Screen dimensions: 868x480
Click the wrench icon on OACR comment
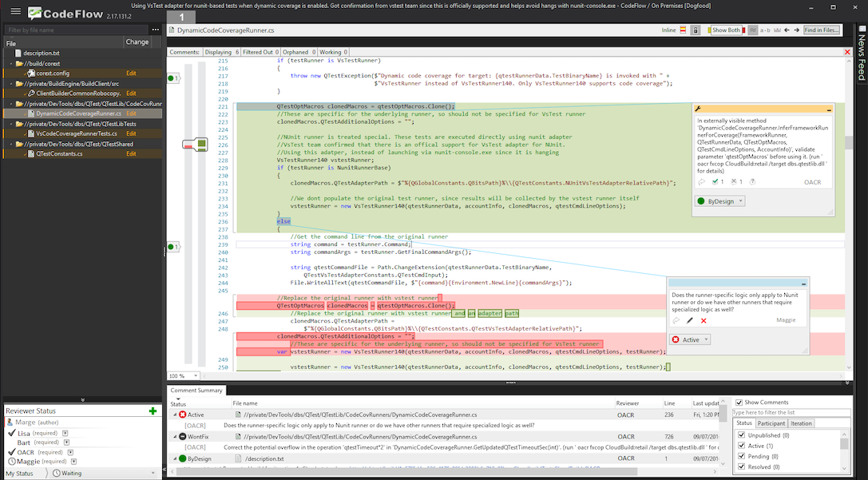click(x=698, y=109)
